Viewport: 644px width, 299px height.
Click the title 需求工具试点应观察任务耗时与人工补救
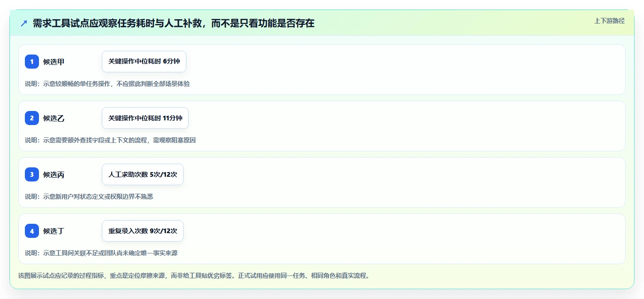coord(117,24)
